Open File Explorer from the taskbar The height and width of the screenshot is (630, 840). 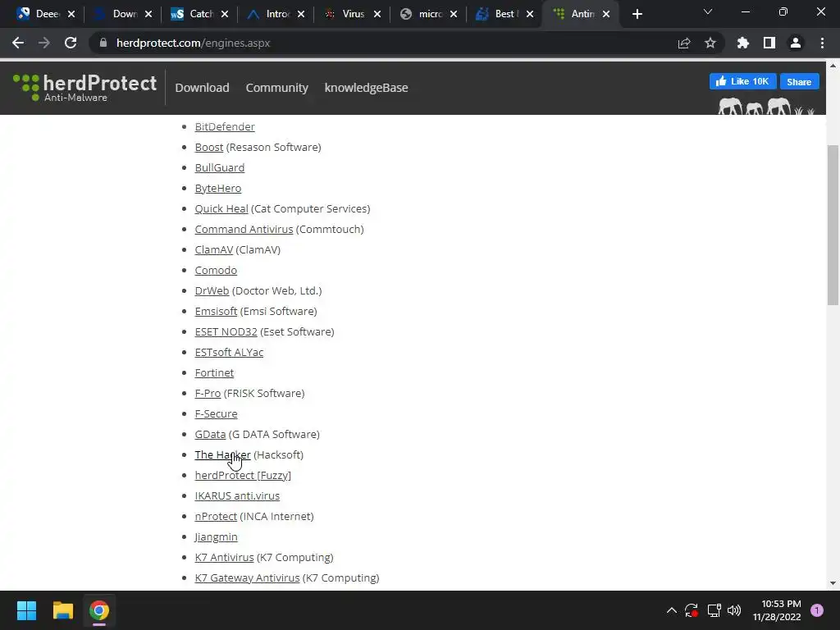click(x=62, y=610)
